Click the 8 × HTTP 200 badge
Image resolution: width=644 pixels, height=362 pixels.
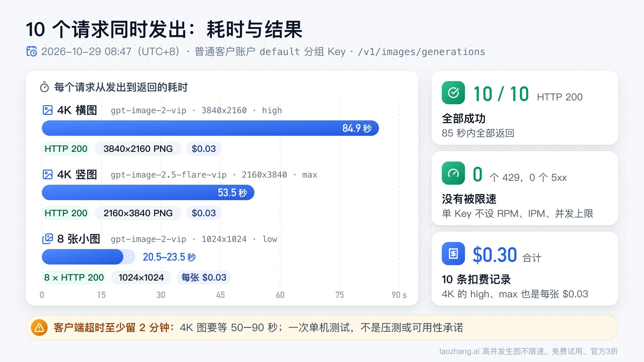click(74, 277)
